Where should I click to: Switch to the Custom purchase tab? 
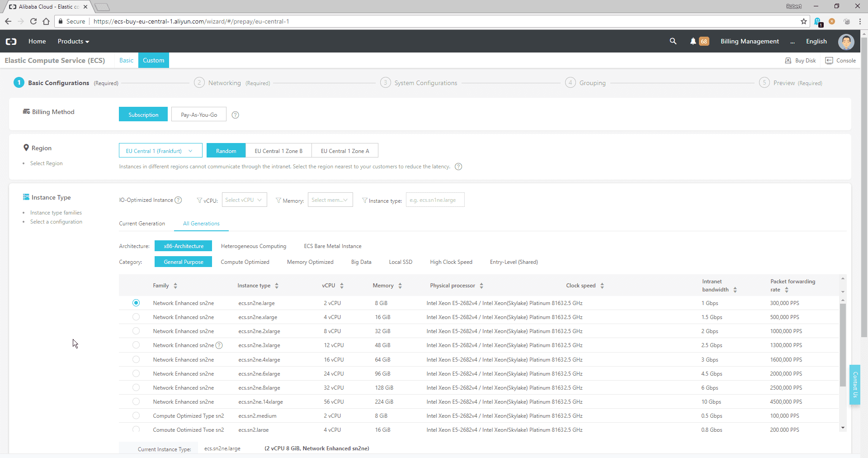click(x=154, y=60)
